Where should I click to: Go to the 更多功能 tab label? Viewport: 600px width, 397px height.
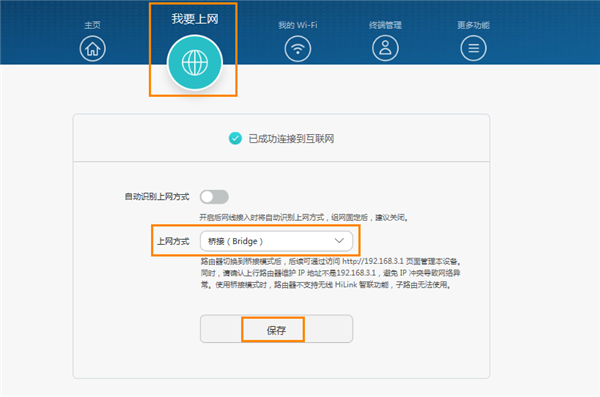473,25
